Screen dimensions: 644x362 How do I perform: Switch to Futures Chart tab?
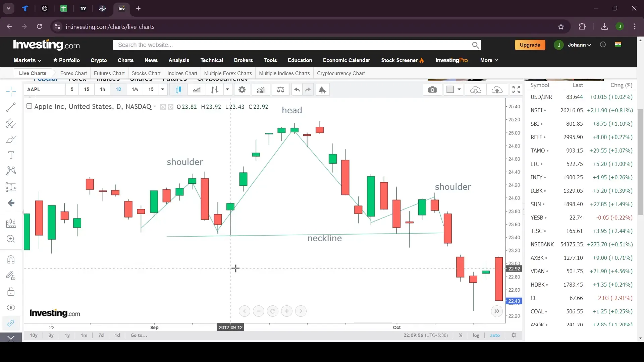(109, 73)
